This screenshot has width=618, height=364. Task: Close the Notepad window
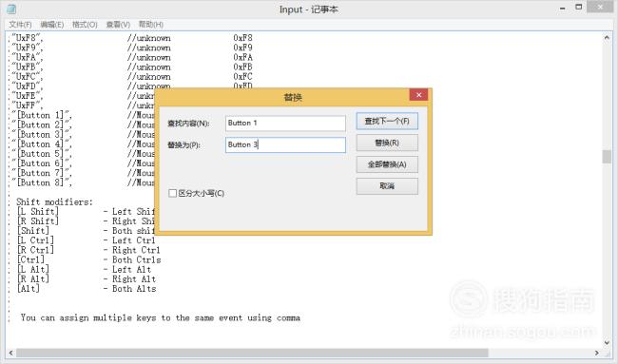click(x=600, y=7)
